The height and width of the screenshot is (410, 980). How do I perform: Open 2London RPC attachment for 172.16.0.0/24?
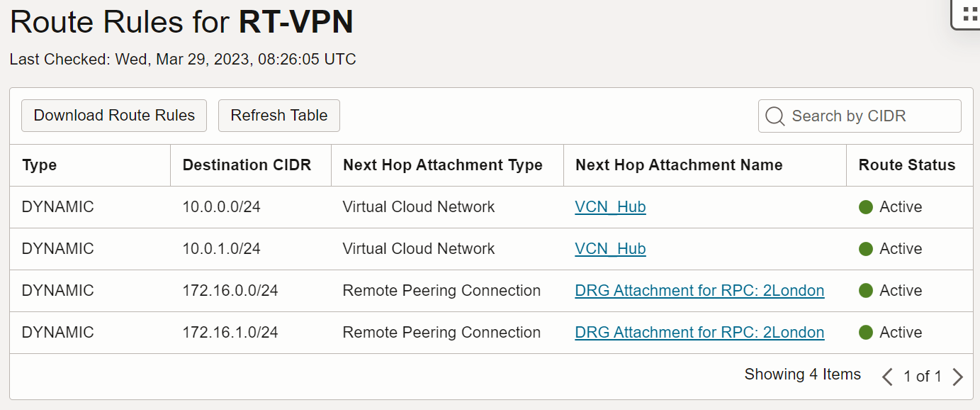point(699,291)
